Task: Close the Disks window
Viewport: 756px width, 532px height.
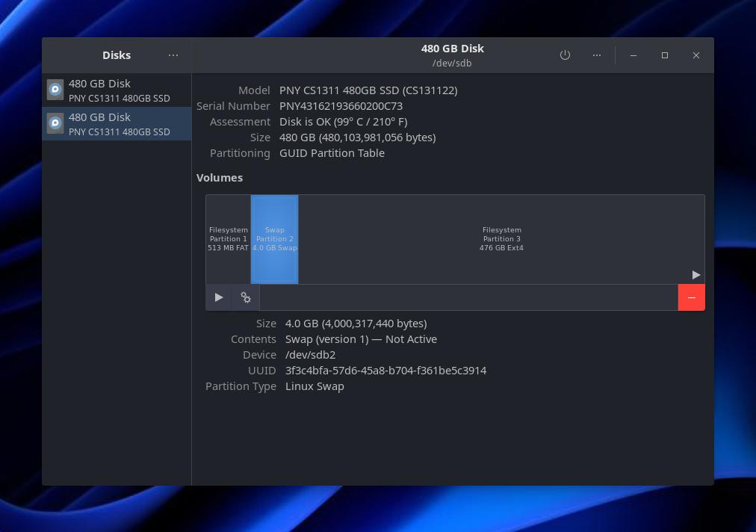Action: coord(695,55)
